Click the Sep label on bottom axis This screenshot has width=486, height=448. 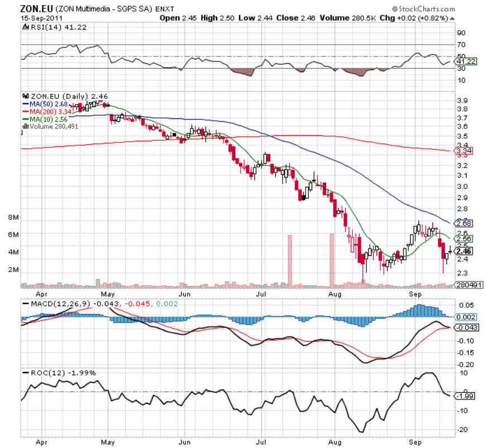pyautogui.click(x=415, y=442)
